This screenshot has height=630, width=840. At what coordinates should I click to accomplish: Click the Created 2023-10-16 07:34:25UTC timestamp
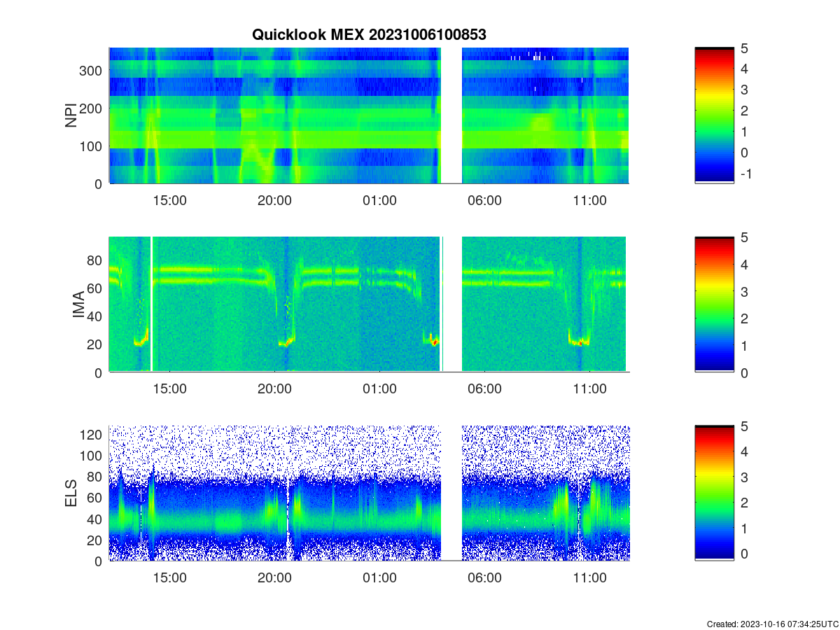pyautogui.click(x=772, y=624)
